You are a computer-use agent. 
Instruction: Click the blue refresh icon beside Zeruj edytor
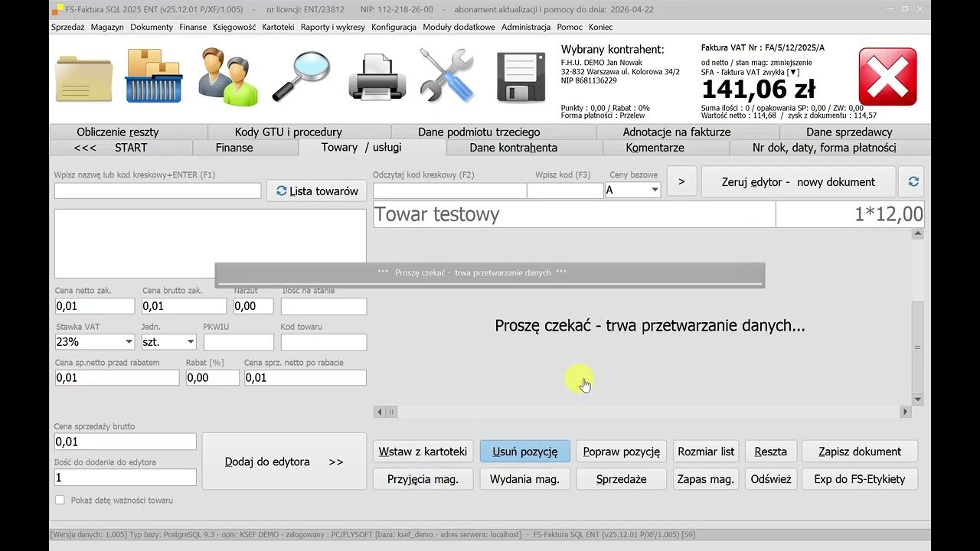click(913, 182)
